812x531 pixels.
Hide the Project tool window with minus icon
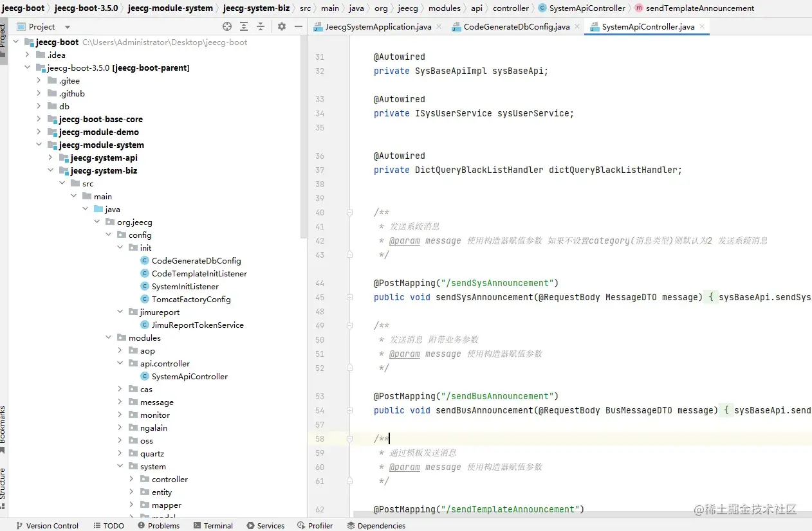(298, 26)
